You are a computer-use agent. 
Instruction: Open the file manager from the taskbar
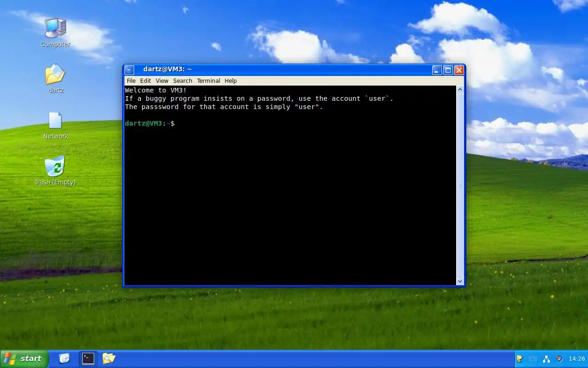pos(109,358)
